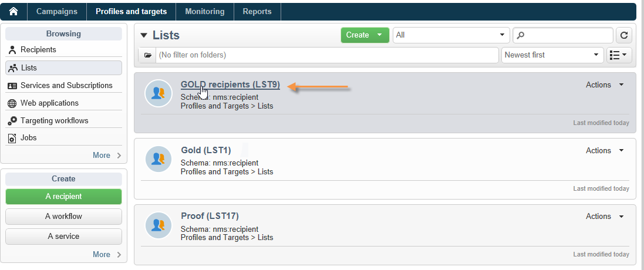Click the Targeting workflows gear icon
The height and width of the screenshot is (270, 644).
click(13, 121)
